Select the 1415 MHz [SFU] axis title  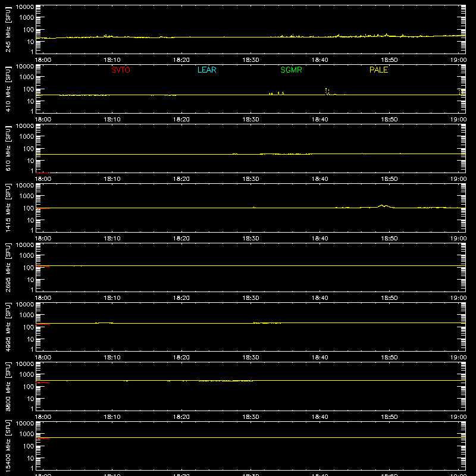click(x=8, y=208)
